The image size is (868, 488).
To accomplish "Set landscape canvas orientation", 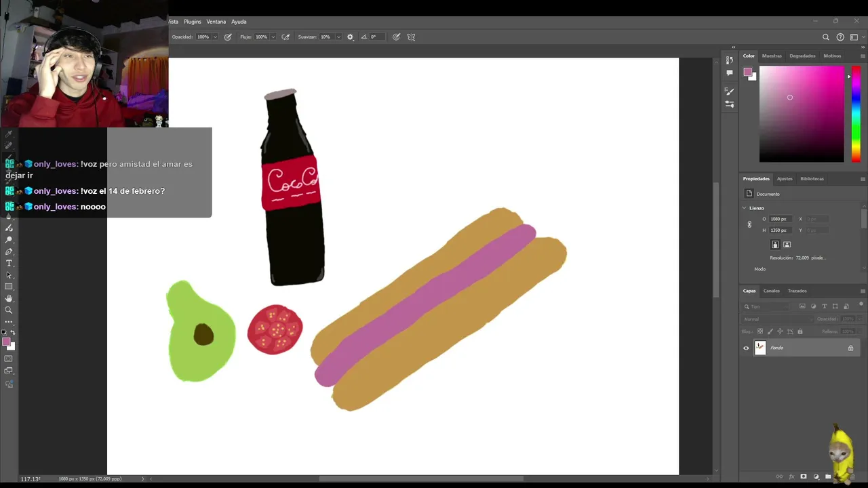I will (x=787, y=245).
